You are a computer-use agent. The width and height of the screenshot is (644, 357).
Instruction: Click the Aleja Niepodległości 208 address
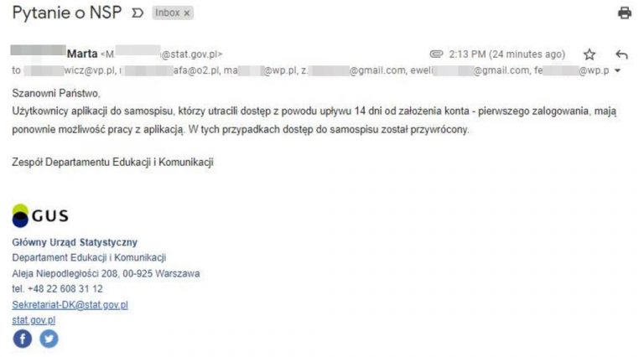(65, 273)
